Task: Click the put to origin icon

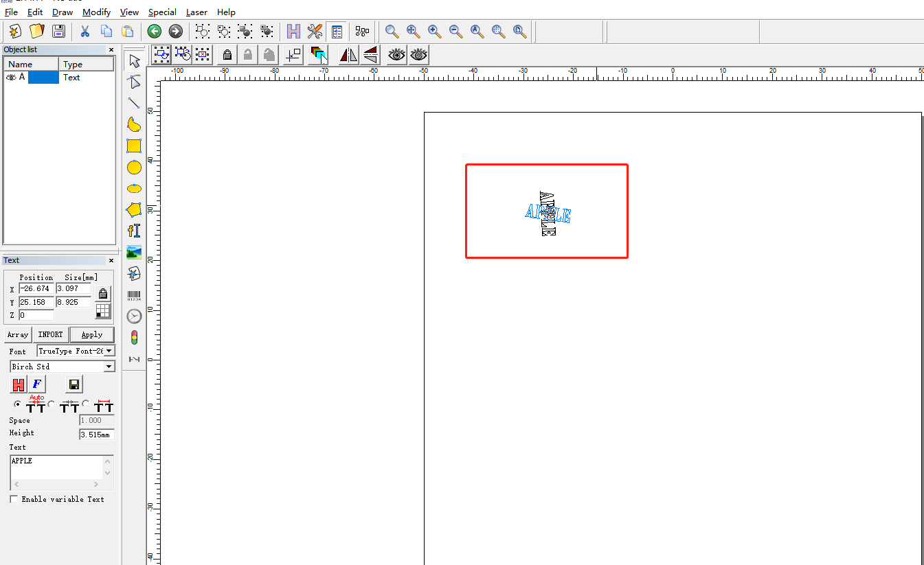Action: [293, 54]
